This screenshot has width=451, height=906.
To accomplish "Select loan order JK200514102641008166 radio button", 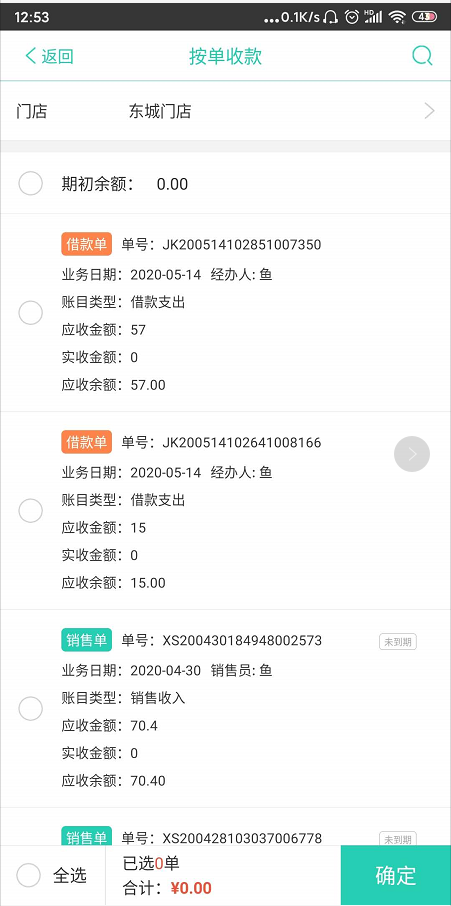I will pos(31,511).
